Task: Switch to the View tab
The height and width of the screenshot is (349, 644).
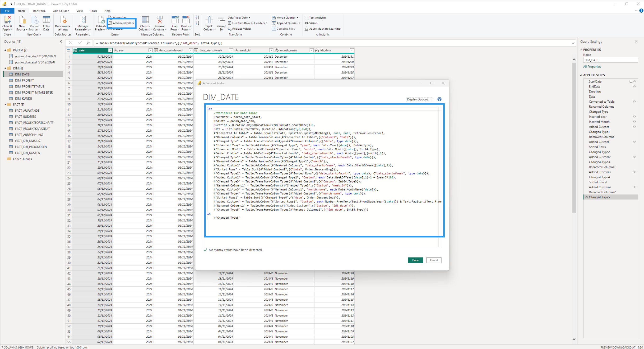Action: click(x=79, y=11)
